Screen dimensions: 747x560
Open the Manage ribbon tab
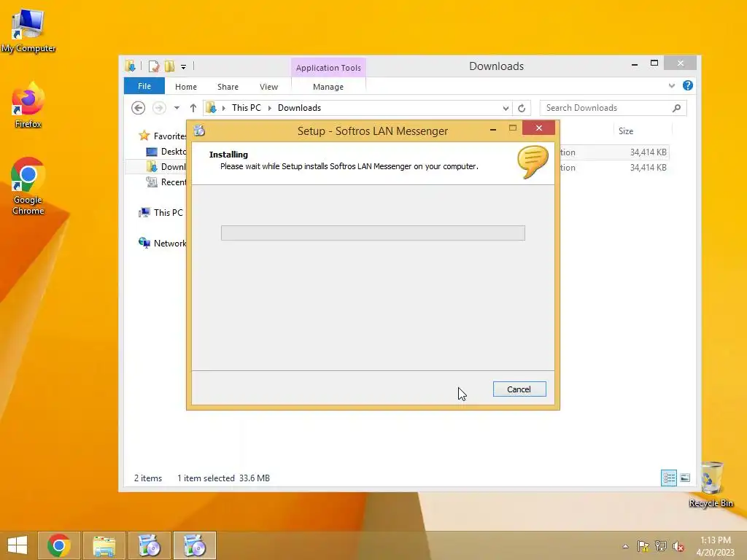(x=328, y=87)
